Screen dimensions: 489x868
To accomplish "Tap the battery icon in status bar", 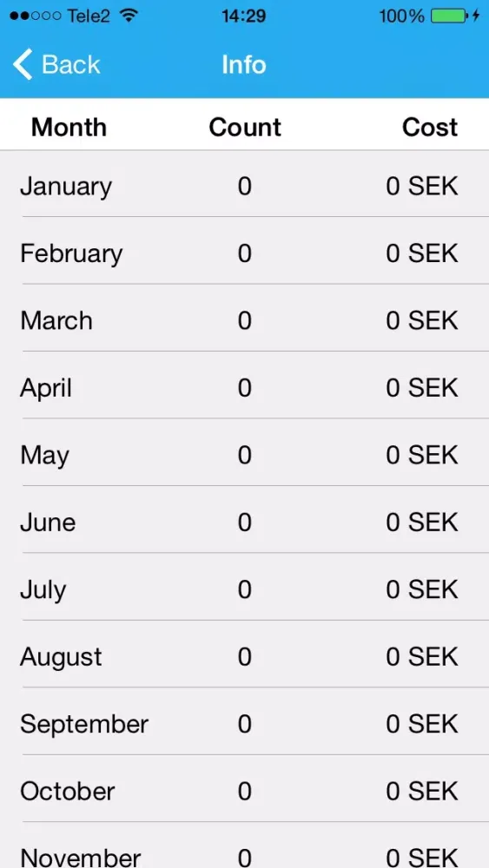I will click(x=448, y=16).
